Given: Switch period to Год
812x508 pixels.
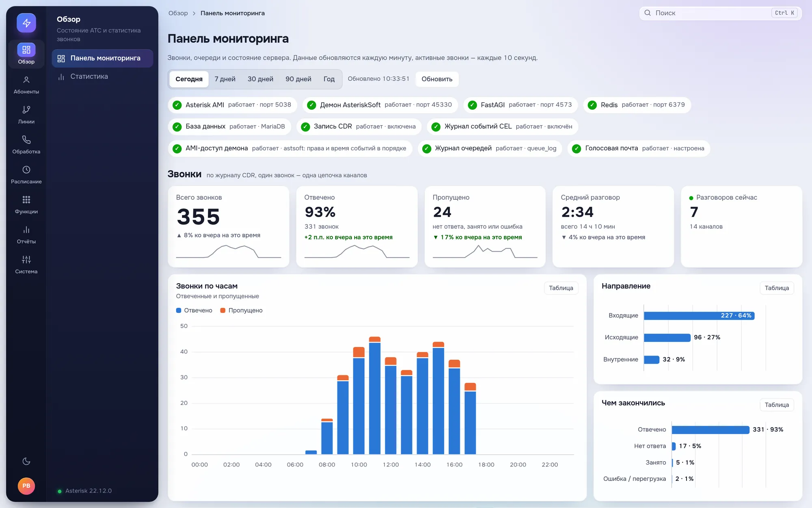Looking at the screenshot, I should tap(329, 79).
